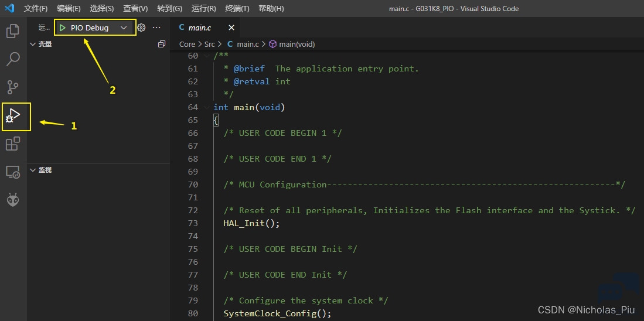The height and width of the screenshot is (321, 644).
Task: Click the USER CODE END Init comment
Action: pos(285,275)
